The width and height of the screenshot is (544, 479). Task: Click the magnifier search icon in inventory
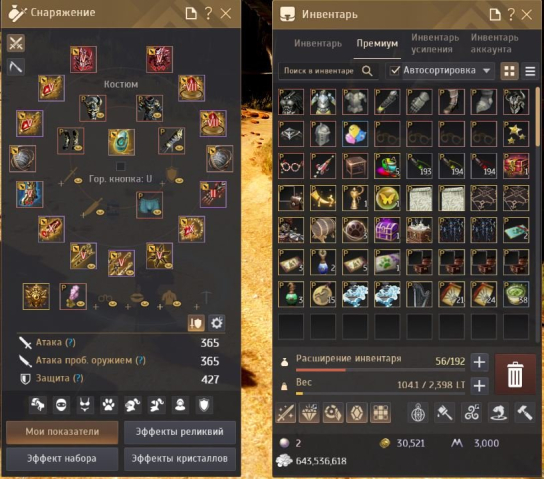[367, 71]
